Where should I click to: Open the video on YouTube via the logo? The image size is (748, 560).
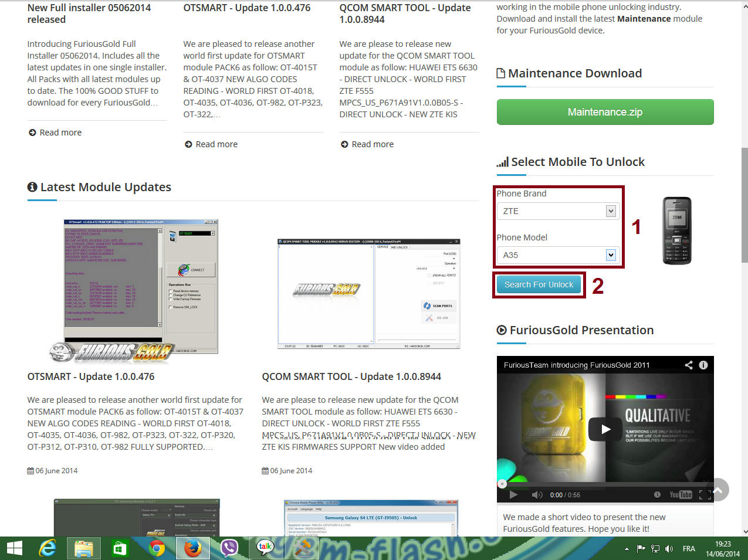click(x=681, y=495)
